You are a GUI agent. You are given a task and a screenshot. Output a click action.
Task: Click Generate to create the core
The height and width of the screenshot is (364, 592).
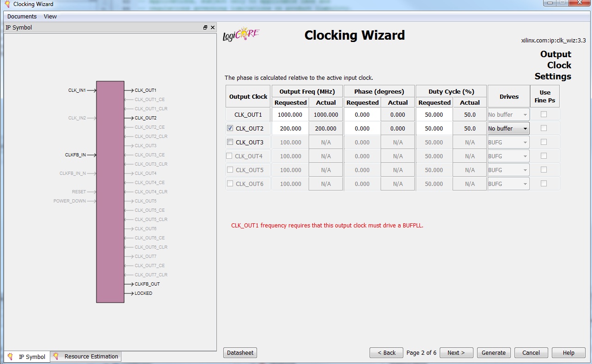[493, 352]
